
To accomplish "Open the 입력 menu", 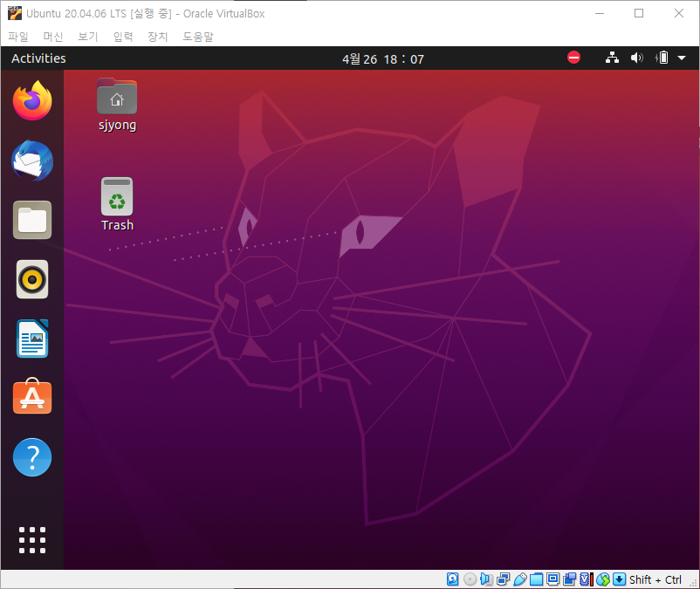I will pyautogui.click(x=123, y=37).
